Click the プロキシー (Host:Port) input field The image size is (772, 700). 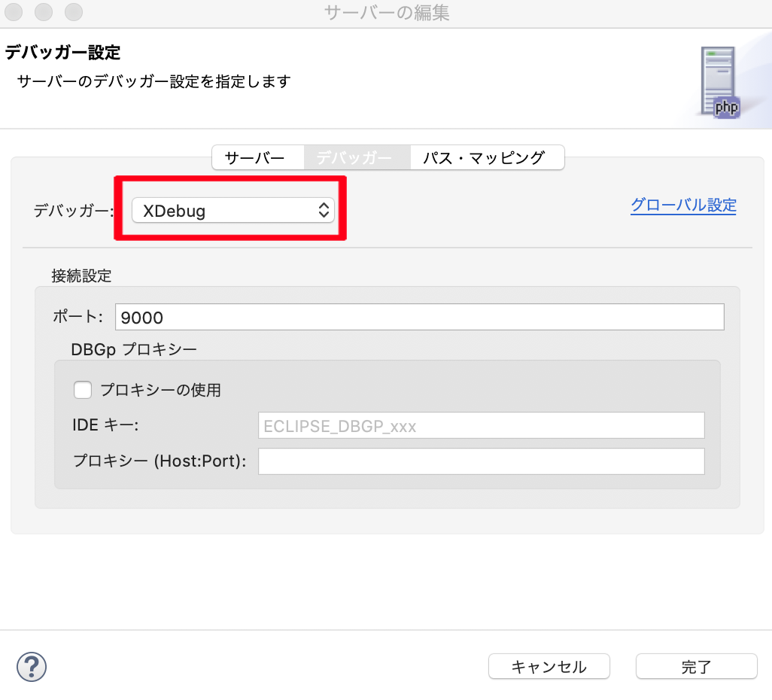click(x=481, y=461)
